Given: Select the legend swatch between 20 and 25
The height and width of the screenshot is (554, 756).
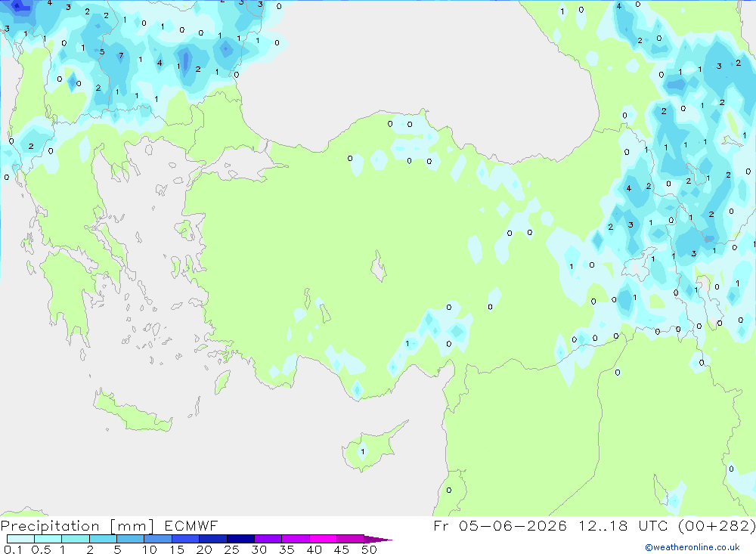Looking at the screenshot, I should pyautogui.click(x=213, y=539).
